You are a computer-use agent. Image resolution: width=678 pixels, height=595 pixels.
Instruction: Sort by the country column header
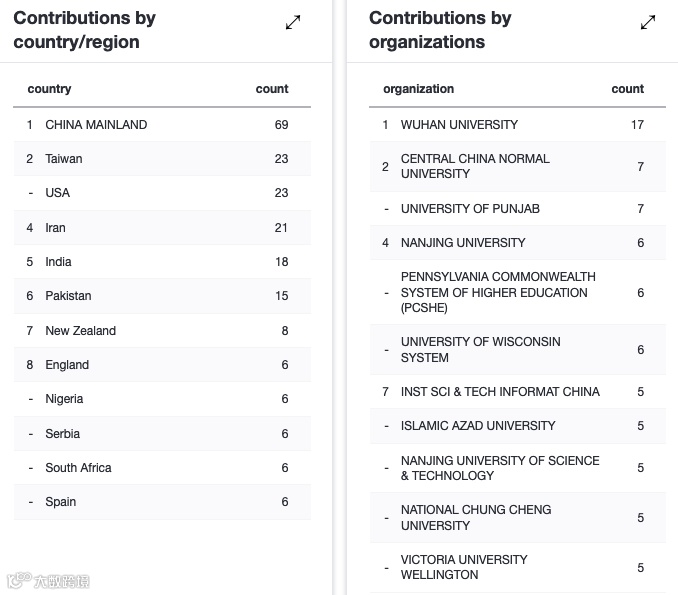[x=49, y=89]
